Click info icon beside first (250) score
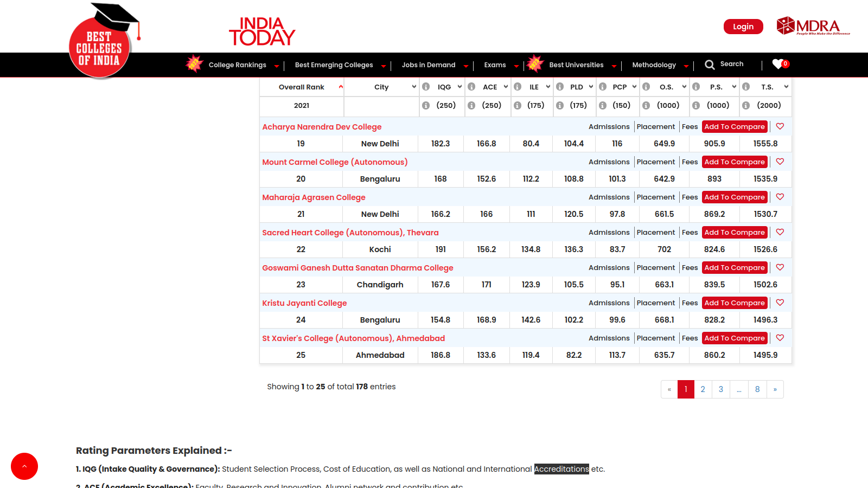This screenshot has width=868, height=488. pos(426,106)
